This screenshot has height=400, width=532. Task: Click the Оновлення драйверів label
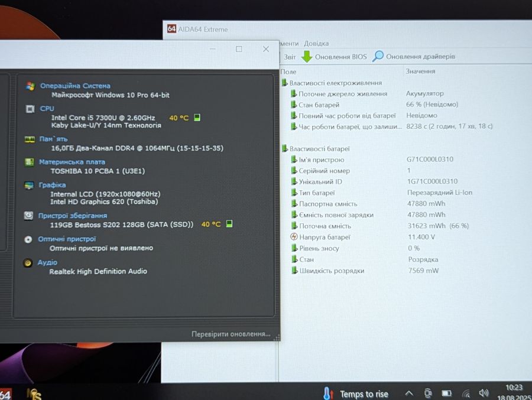[420, 56]
